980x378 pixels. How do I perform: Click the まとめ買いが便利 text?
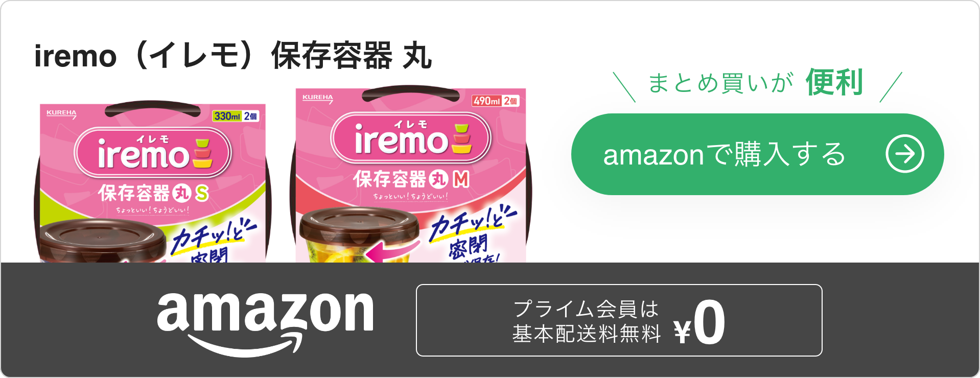click(x=756, y=83)
